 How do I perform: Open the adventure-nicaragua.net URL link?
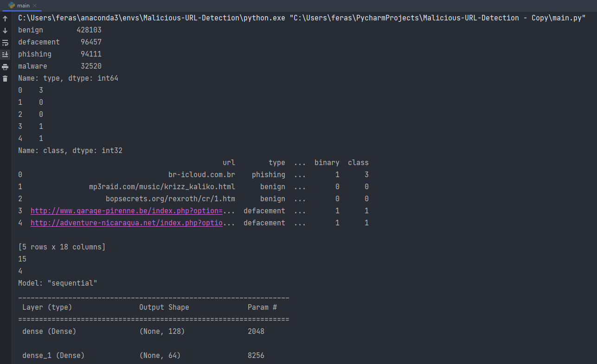click(126, 223)
